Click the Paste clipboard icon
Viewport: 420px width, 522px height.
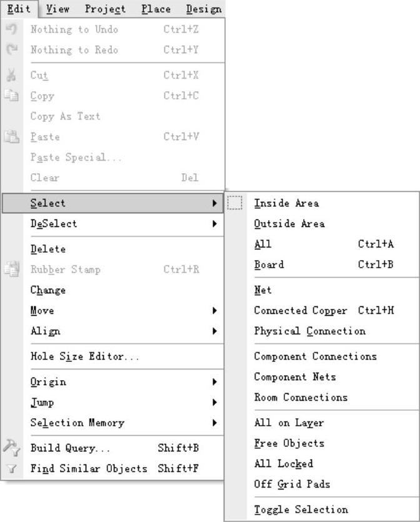click(11, 137)
